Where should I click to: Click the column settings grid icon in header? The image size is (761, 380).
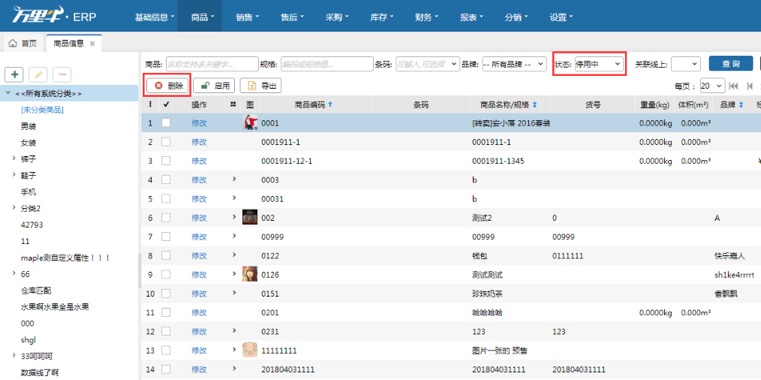(233, 104)
